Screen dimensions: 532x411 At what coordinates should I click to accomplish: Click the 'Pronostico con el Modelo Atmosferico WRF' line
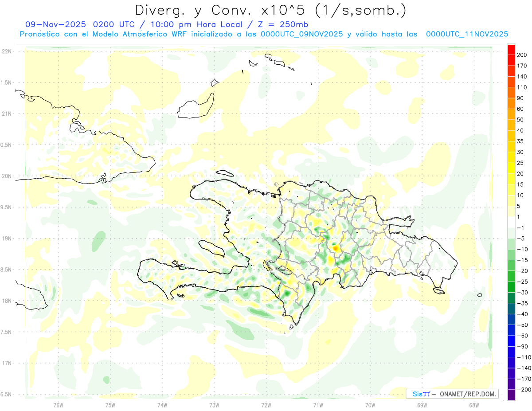(x=104, y=34)
